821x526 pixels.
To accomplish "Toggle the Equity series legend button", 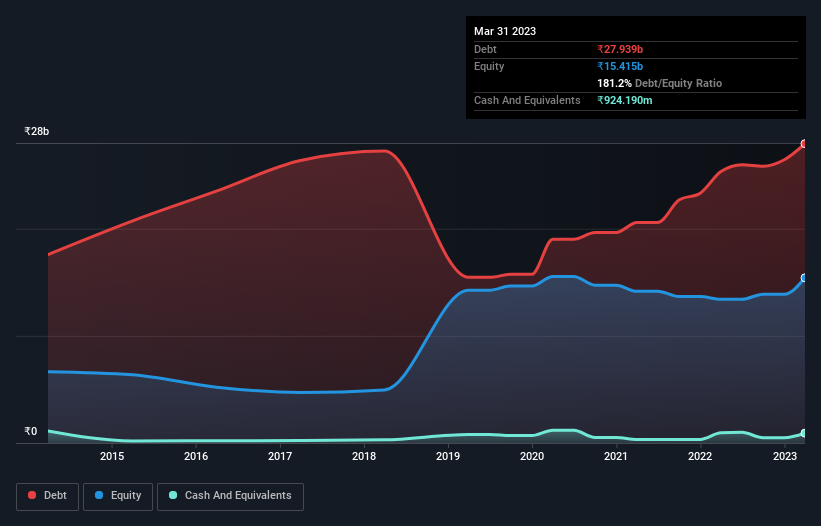I will 118,496.
